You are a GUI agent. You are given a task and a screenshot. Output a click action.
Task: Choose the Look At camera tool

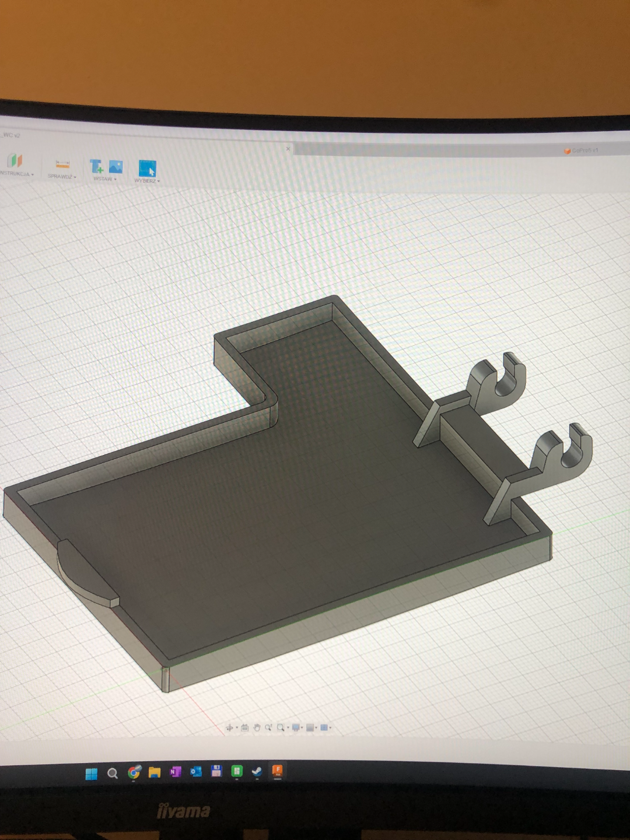[x=244, y=727]
